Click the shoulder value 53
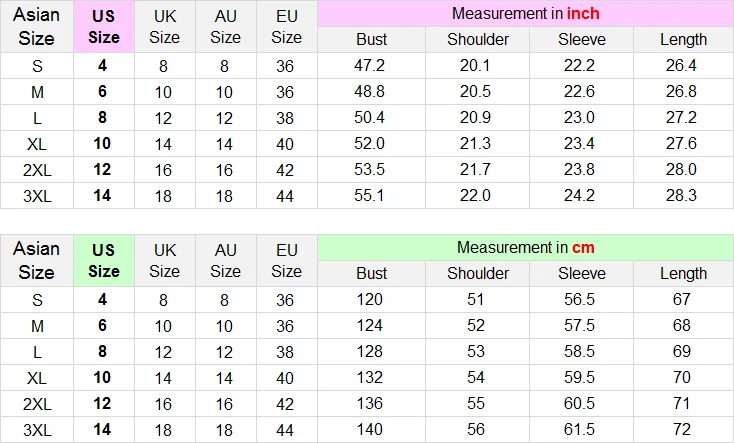 (477, 351)
